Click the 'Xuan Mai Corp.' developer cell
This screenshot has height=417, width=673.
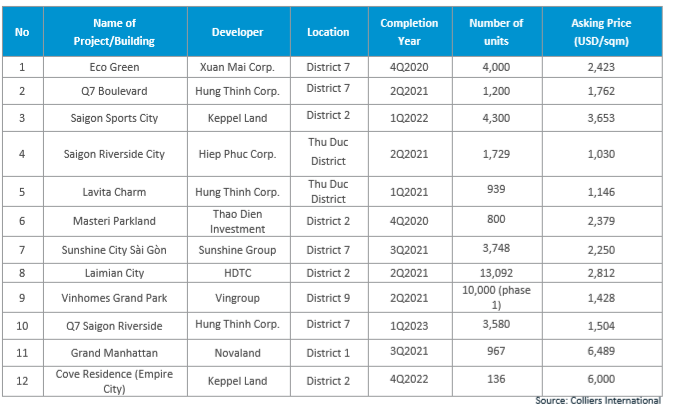click(239, 67)
